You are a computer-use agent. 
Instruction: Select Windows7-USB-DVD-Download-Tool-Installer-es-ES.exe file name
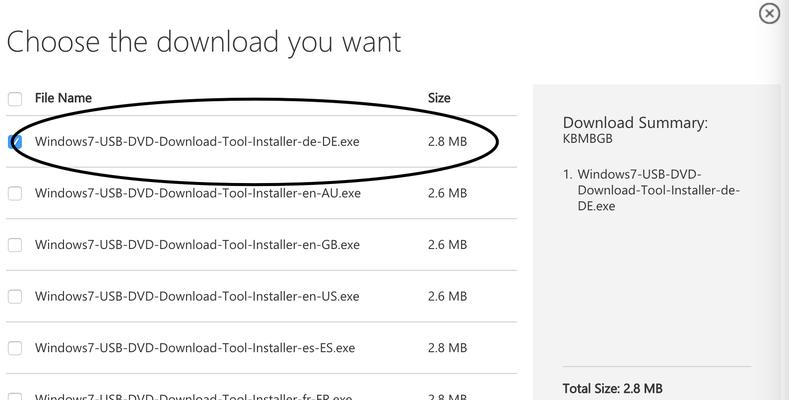point(195,348)
